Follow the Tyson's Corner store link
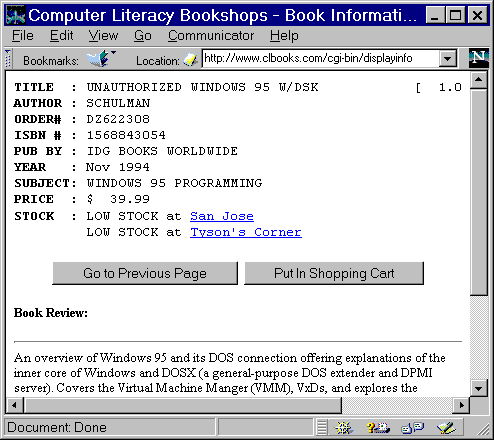The height and width of the screenshot is (440, 494). click(x=246, y=232)
